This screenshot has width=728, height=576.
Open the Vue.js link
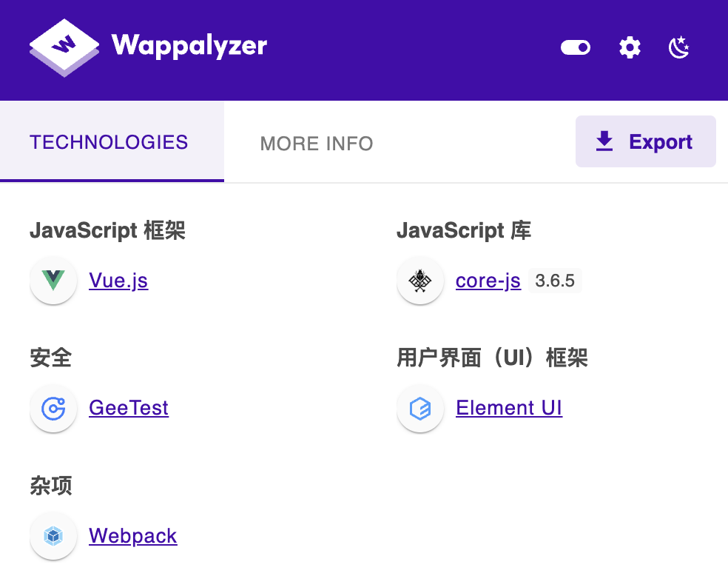[x=118, y=281]
